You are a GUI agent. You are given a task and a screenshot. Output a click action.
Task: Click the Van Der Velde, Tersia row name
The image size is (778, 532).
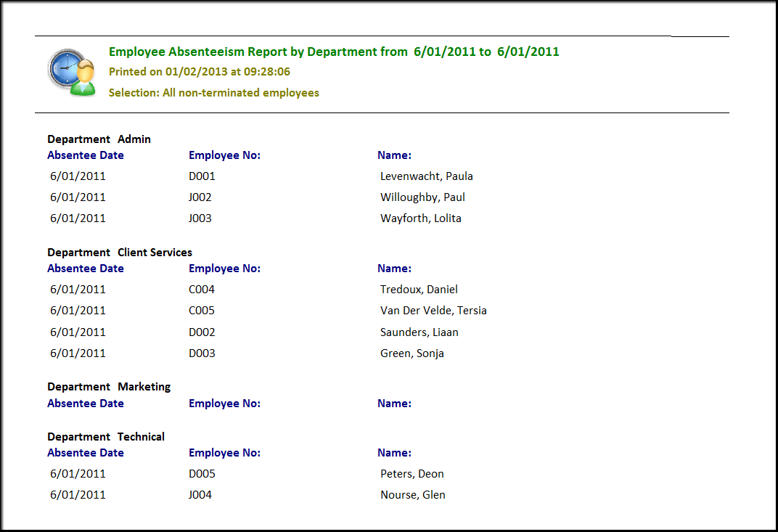433,311
